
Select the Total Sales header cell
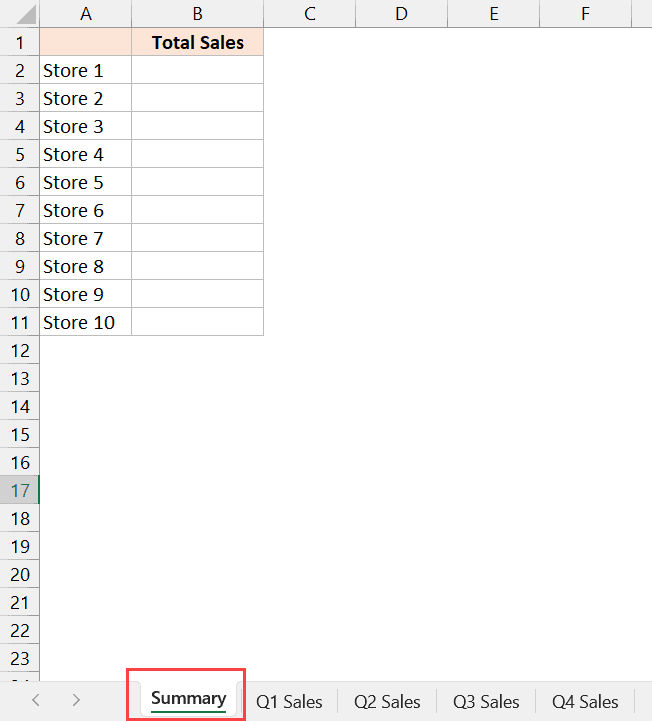click(x=198, y=42)
